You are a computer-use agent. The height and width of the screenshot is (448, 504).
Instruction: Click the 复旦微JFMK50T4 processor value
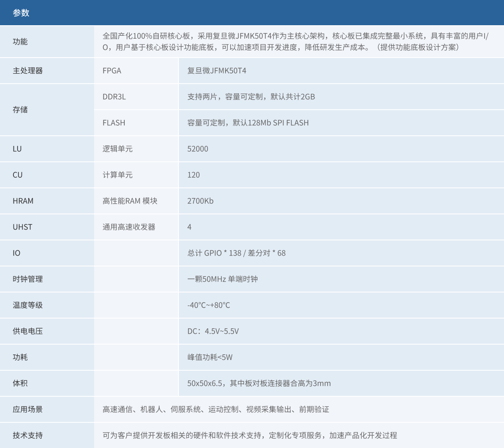click(217, 71)
